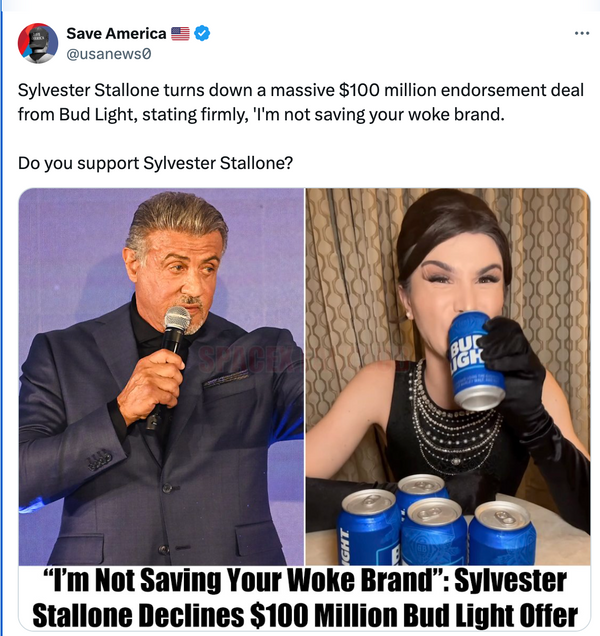This screenshot has width=600, height=636.
Task: Open left photo of man holding microphone
Action: pyautogui.click(x=161, y=376)
